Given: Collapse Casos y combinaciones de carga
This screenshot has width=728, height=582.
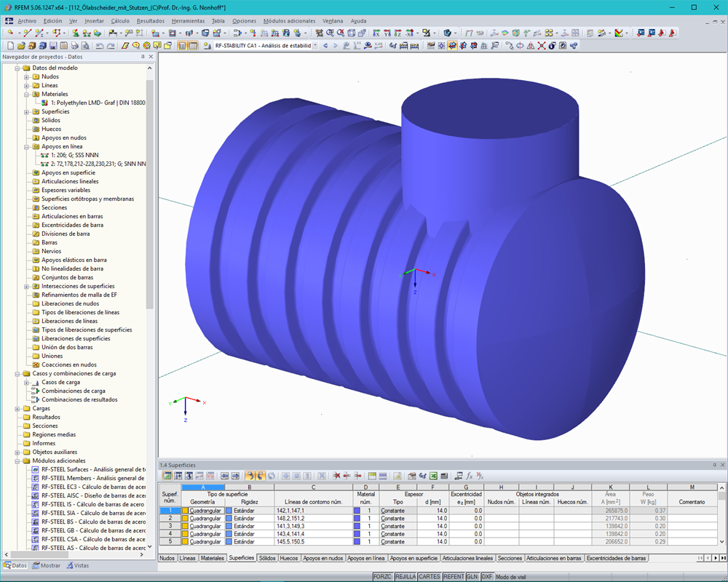Looking at the screenshot, I should (x=17, y=374).
